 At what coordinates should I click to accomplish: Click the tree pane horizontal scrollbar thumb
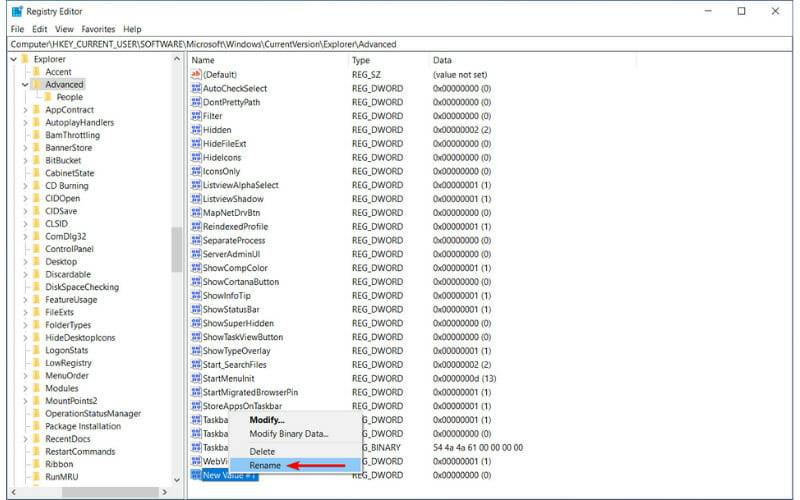click(x=110, y=492)
